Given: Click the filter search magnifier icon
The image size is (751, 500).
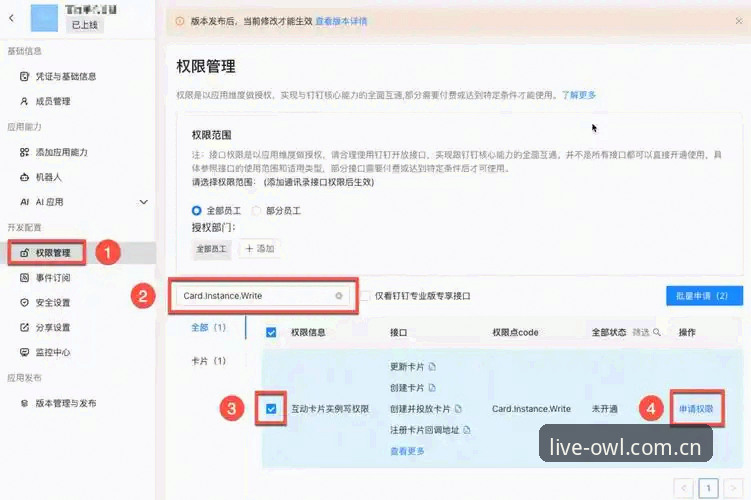Looking at the screenshot, I should click(x=657, y=332).
